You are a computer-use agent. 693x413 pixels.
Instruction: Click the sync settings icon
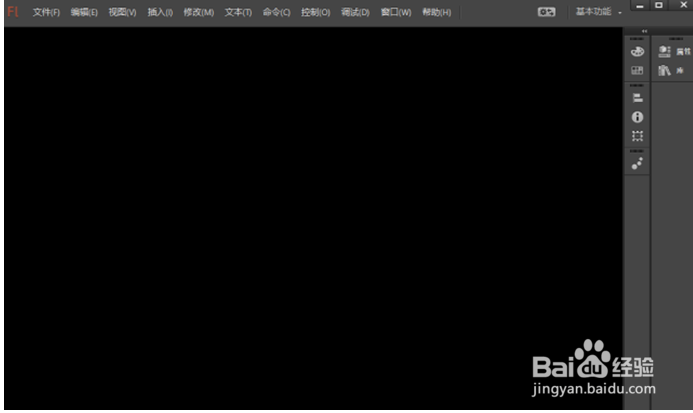[546, 12]
